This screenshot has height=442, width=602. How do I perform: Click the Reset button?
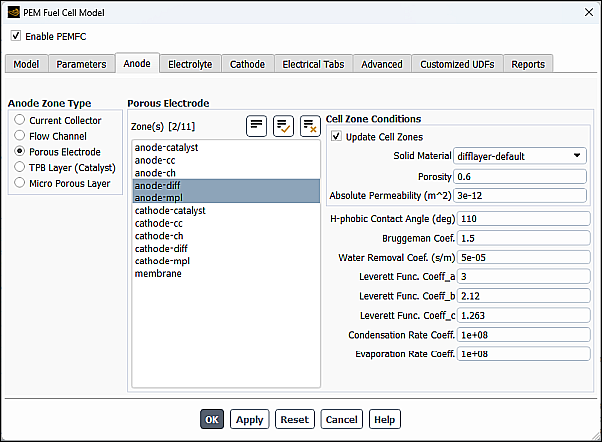[x=294, y=419]
